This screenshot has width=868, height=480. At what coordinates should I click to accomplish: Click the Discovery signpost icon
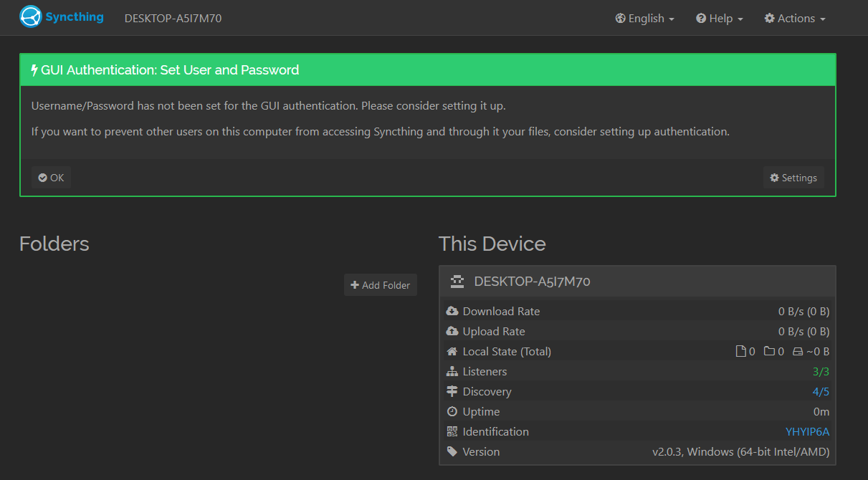tap(452, 392)
